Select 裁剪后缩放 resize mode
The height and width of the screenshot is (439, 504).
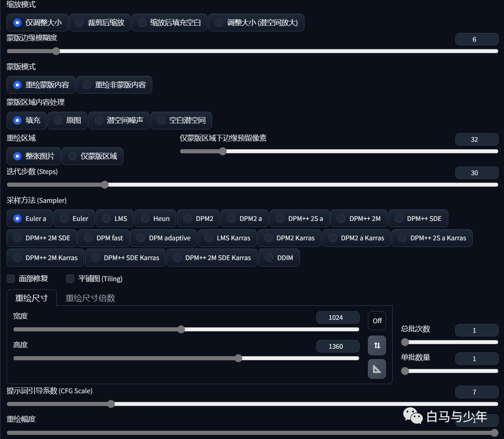(100, 23)
